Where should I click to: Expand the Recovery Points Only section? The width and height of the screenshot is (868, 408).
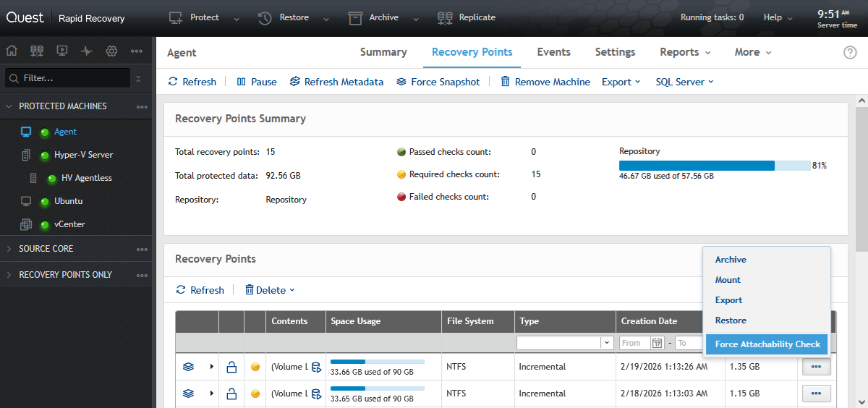(x=9, y=275)
